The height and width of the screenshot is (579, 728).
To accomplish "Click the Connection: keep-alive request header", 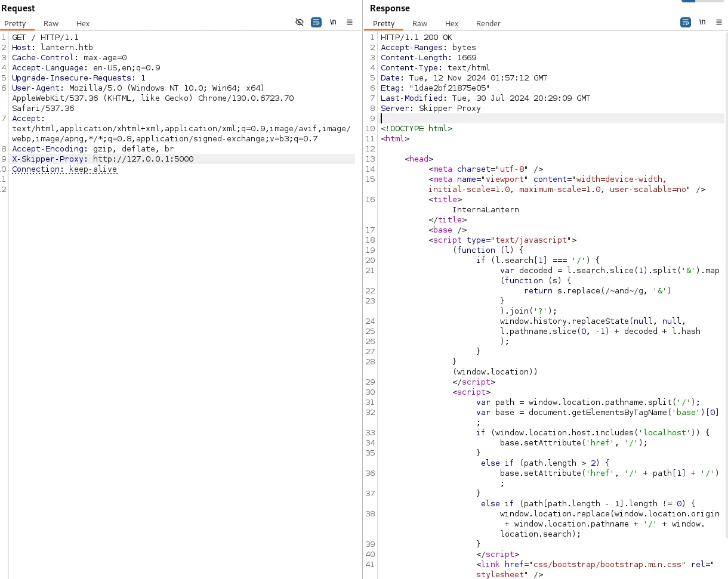I will 64,169.
